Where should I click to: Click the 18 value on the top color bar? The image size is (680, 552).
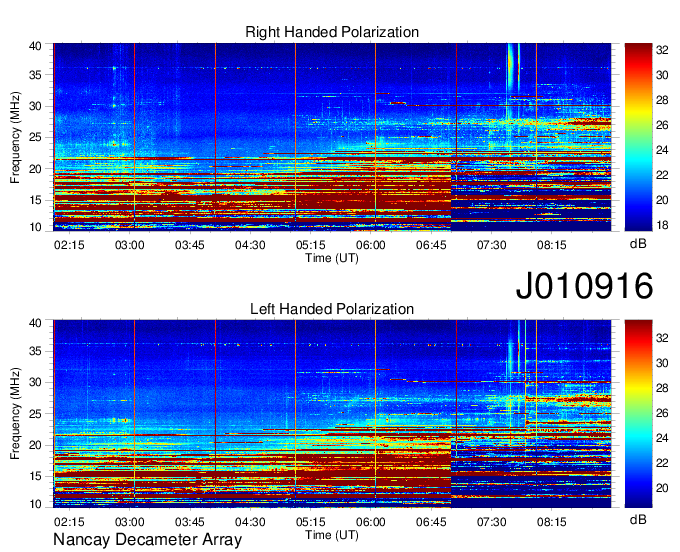[x=662, y=225]
